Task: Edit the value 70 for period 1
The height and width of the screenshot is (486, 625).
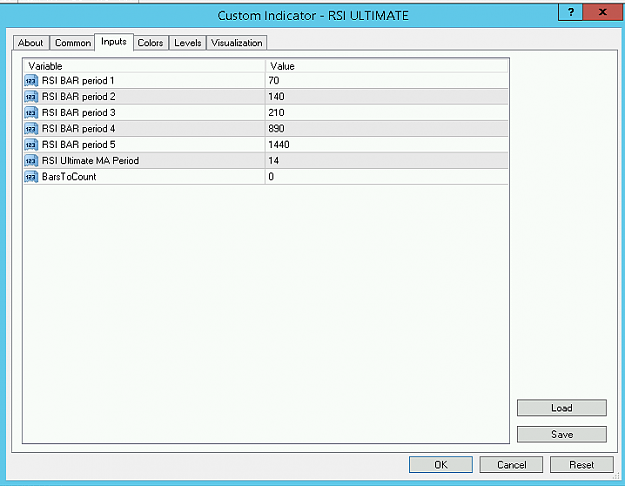Action: [387, 81]
